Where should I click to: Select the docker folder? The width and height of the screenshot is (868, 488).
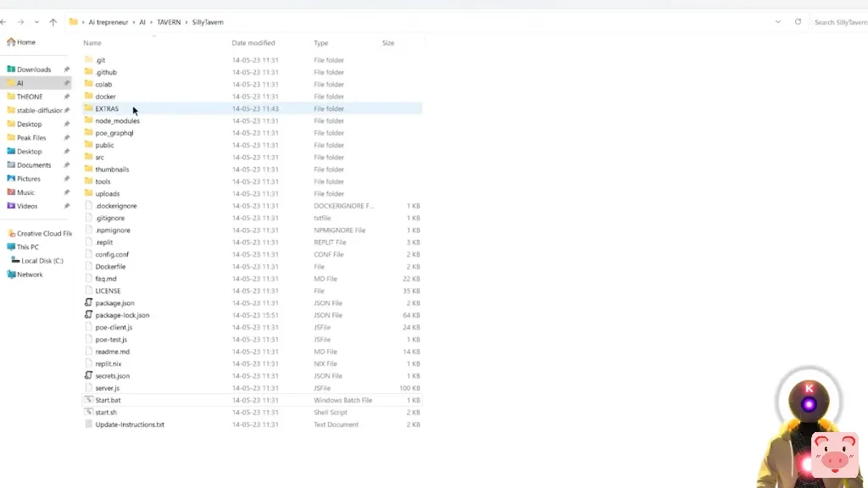(105, 97)
